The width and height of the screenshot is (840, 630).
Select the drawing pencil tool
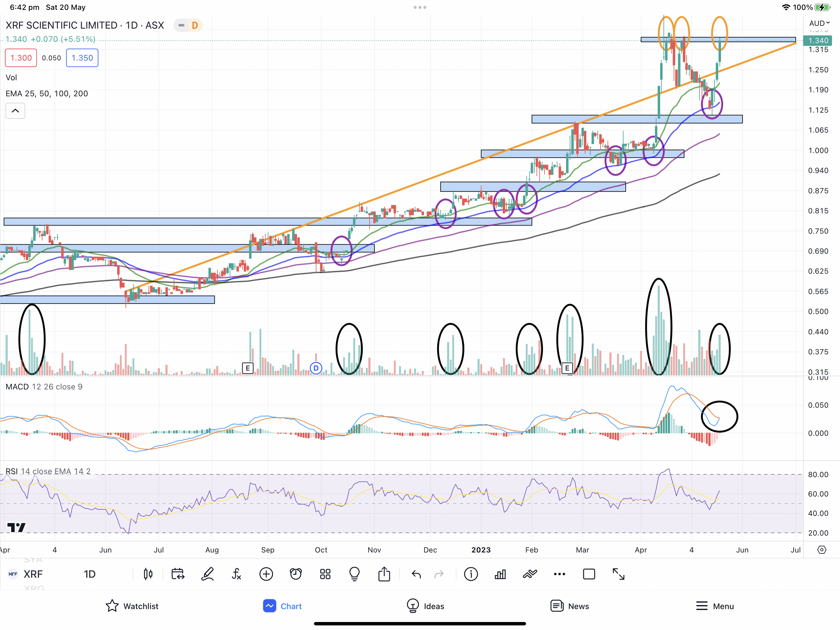click(x=207, y=574)
